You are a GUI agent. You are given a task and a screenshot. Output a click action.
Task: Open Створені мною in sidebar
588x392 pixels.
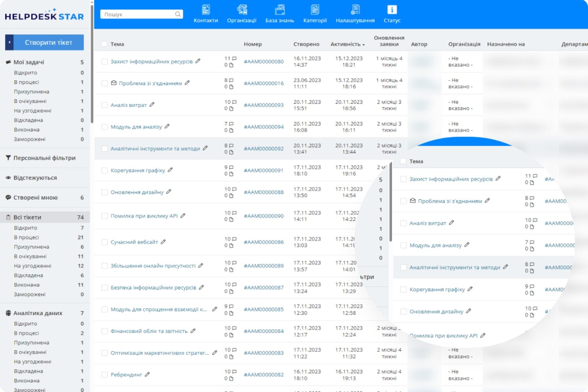point(35,198)
